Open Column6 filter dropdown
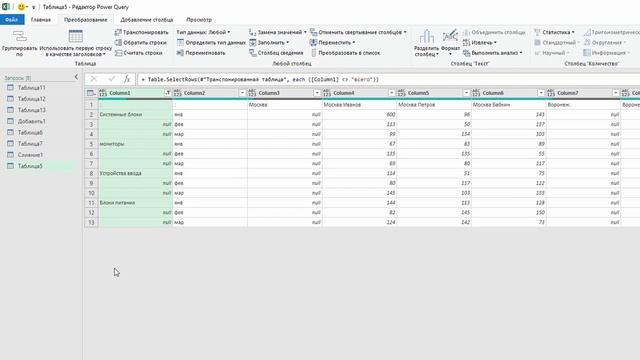The image size is (640, 360). tap(541, 93)
